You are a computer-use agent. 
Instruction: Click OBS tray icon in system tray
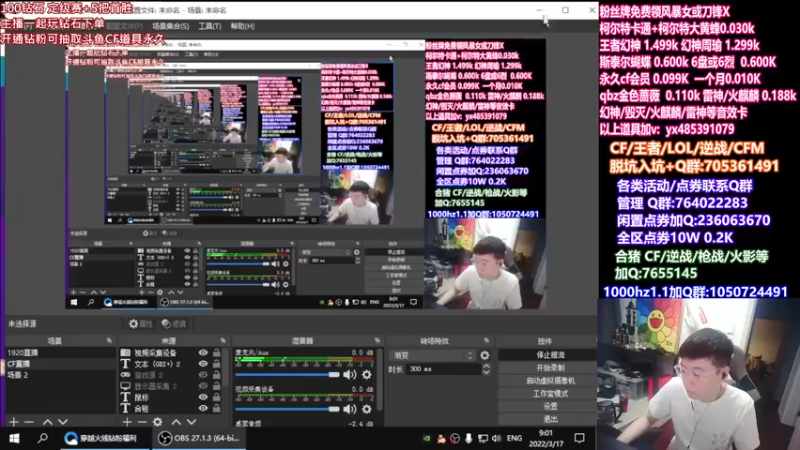[455, 438]
